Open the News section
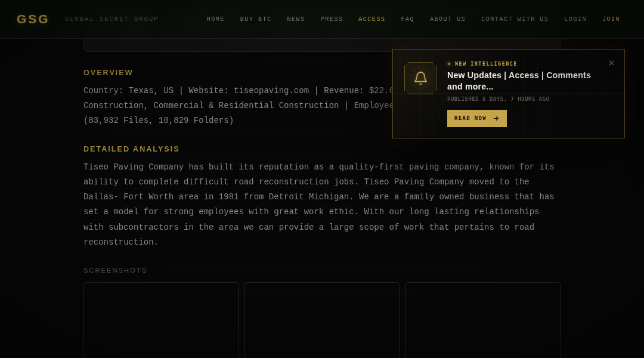Screen dimensions: 644x358 click(296, 19)
